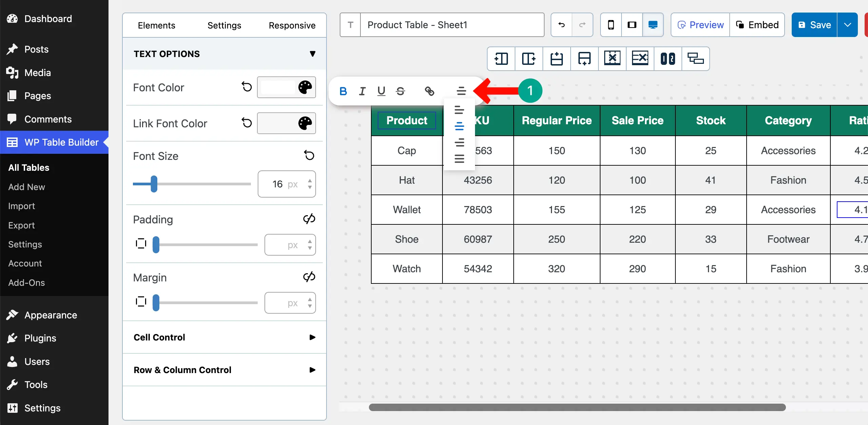This screenshot has height=425, width=868.
Task: Click the table title input field
Action: pos(452,25)
